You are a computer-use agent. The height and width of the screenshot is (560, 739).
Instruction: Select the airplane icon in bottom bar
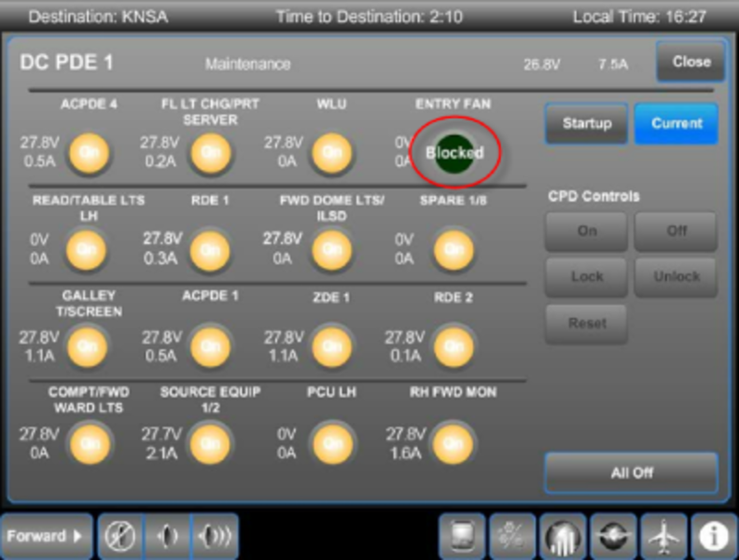664,537
